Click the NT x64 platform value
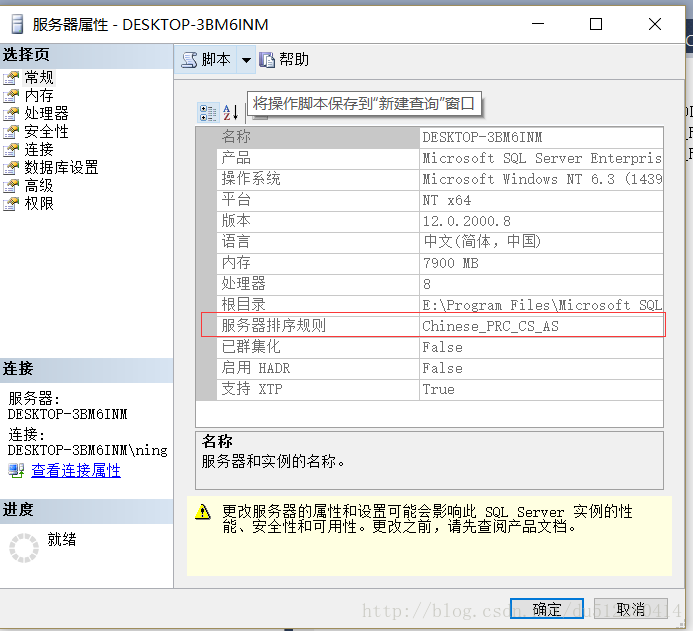Image resolution: width=693 pixels, height=631 pixels. click(447, 200)
